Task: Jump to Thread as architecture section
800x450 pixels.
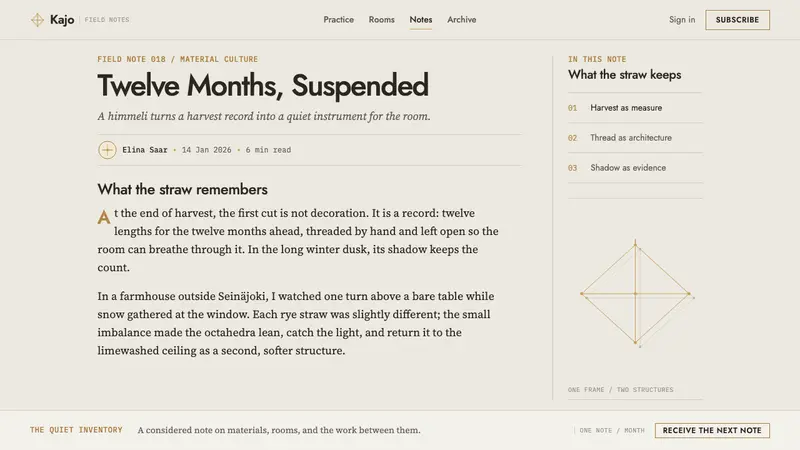Action: click(635, 138)
